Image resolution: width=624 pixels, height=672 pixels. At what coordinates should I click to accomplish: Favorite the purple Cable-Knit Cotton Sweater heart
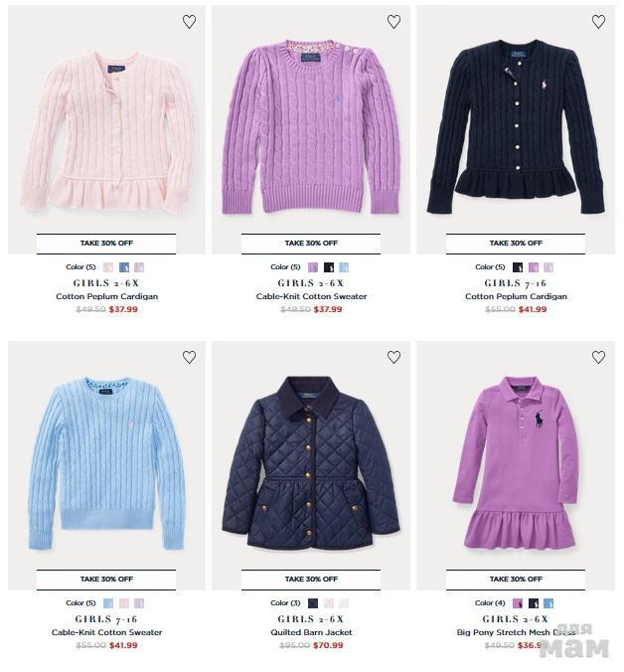(393, 22)
